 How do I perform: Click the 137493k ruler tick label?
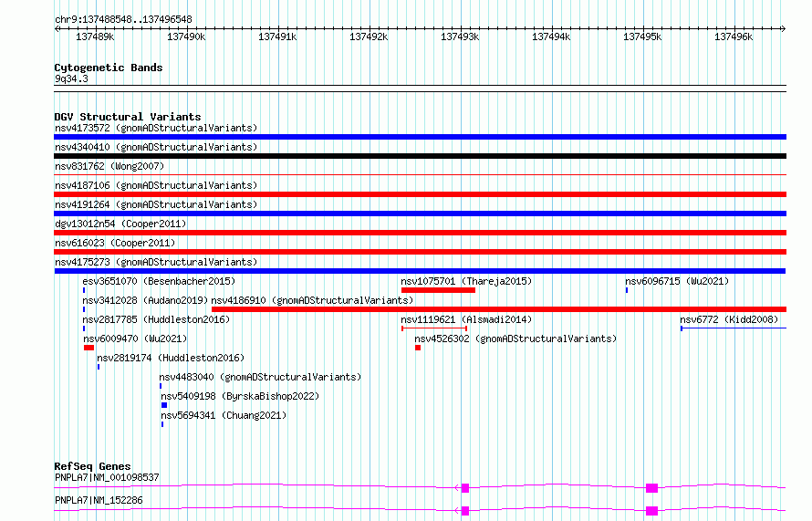click(460, 36)
